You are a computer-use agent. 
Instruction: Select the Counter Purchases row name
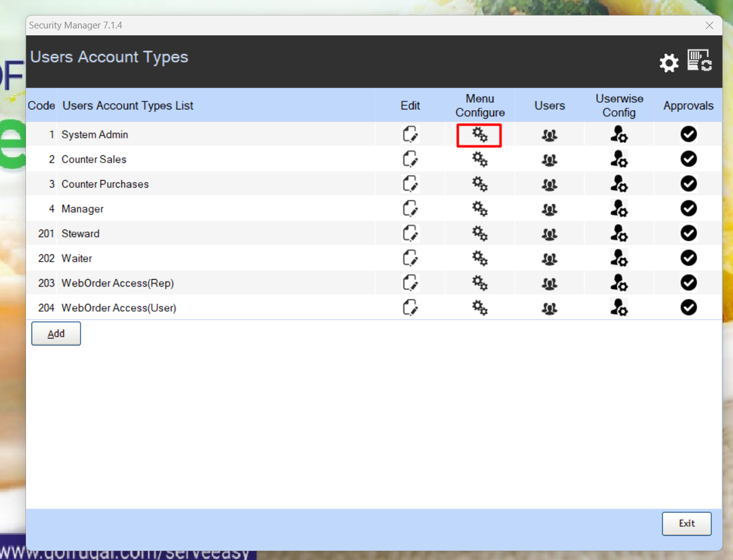click(x=105, y=184)
